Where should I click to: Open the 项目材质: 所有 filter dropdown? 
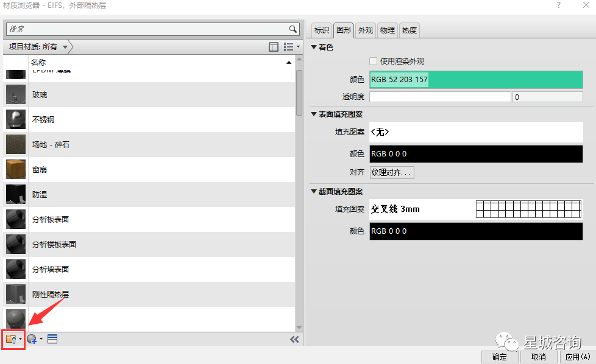[38, 47]
